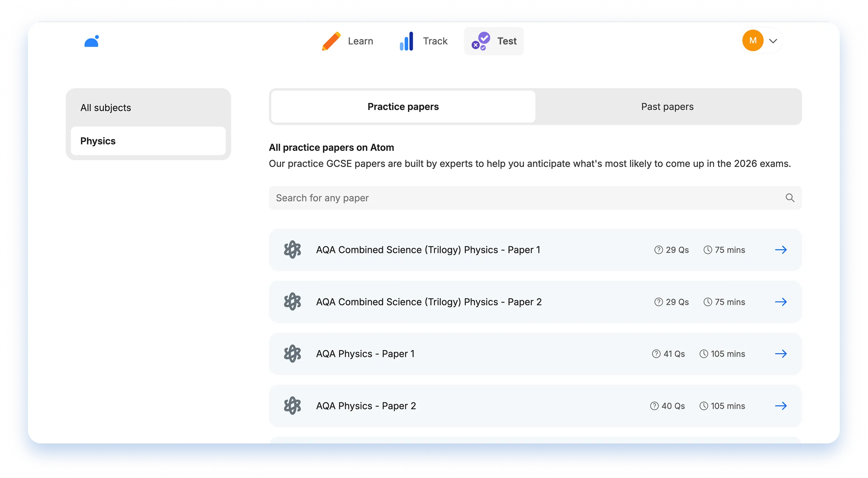Focus the Search for any paper field

tap(535, 198)
